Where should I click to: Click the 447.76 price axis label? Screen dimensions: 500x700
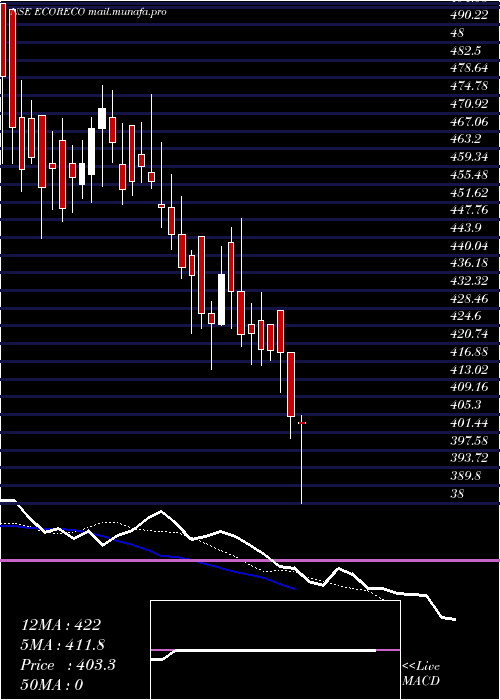(x=469, y=210)
